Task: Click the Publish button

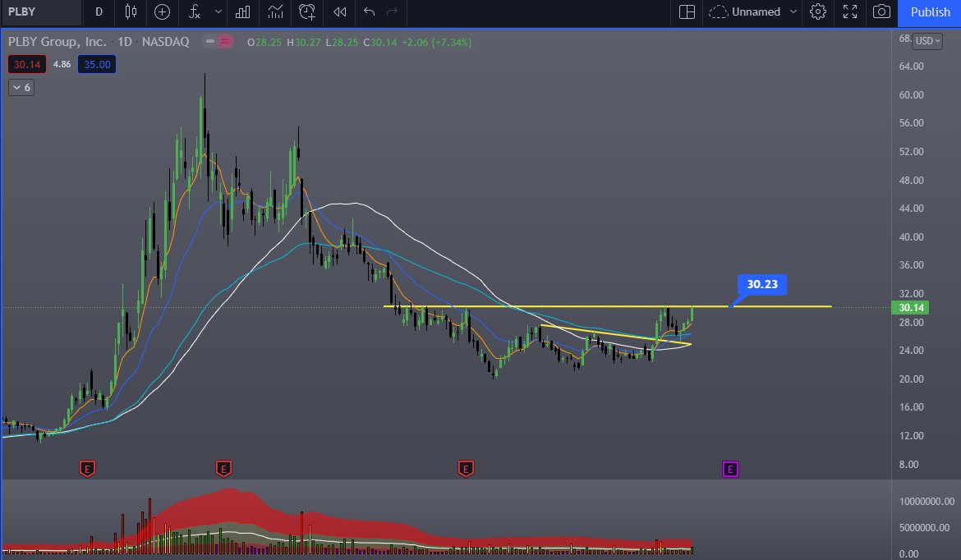Action: [929, 12]
